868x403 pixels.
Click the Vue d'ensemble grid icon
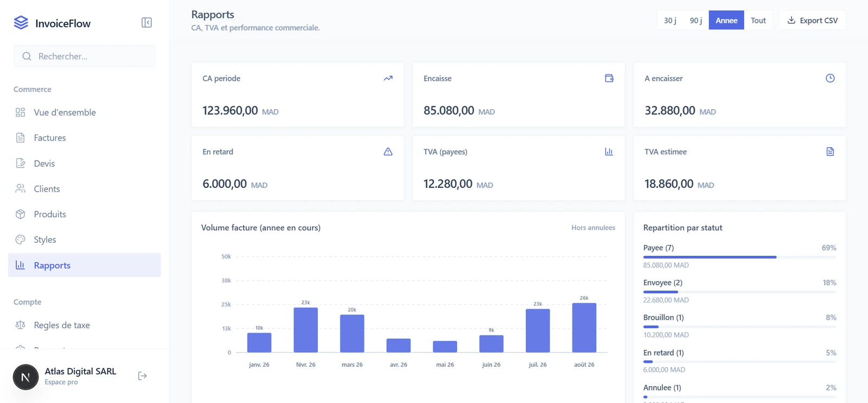coord(21,112)
